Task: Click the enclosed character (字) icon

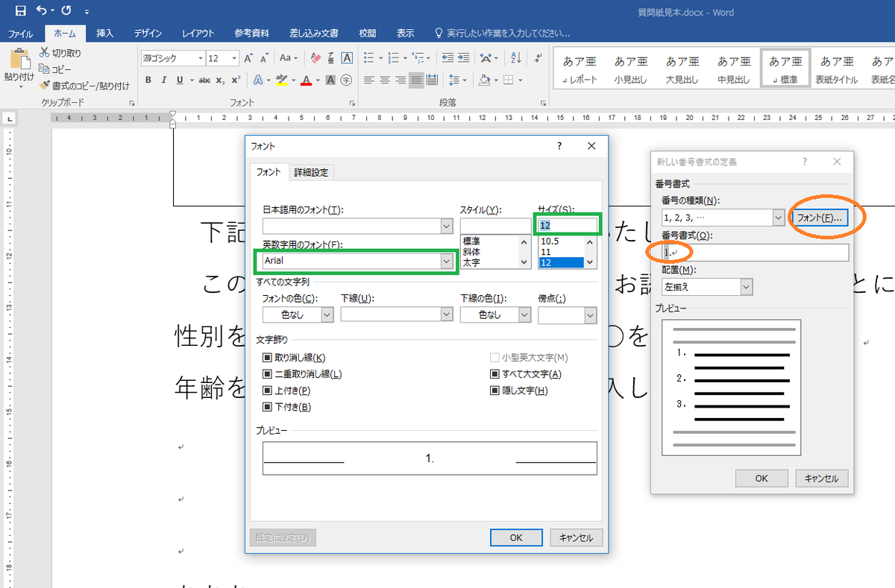Action: coord(346,80)
